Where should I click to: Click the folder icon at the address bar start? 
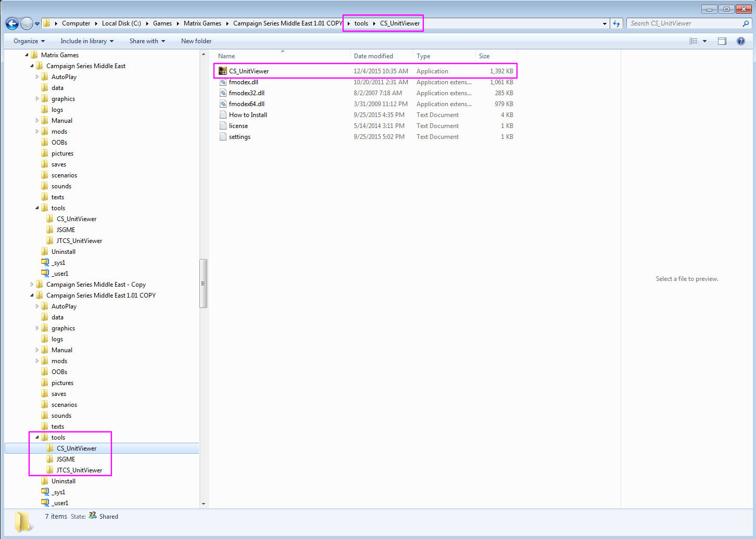[46, 23]
